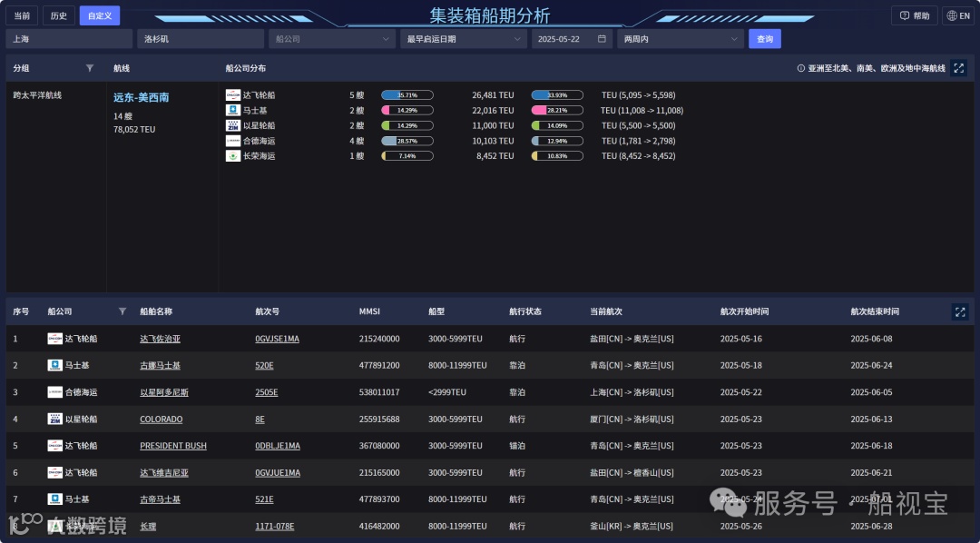The width and height of the screenshot is (980, 543).
Task: Filter the 船公司 column in vessel table
Action: (x=122, y=311)
